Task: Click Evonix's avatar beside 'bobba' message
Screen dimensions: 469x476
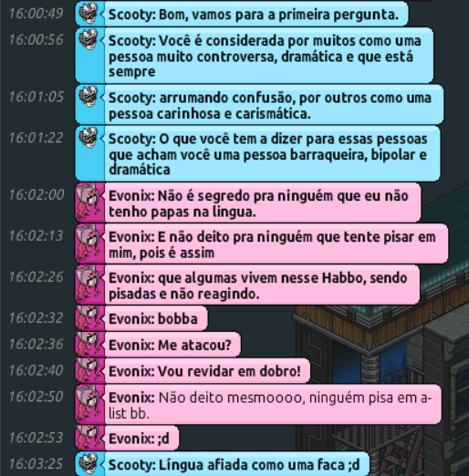Action: tap(89, 318)
